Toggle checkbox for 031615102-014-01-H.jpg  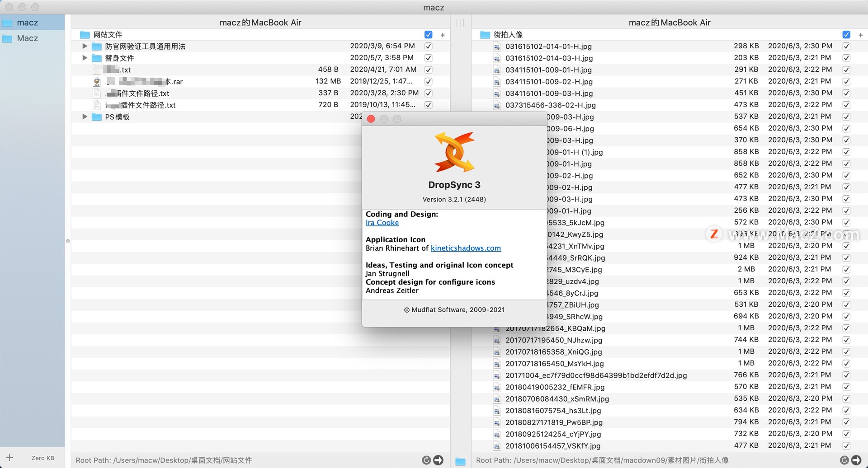click(846, 46)
